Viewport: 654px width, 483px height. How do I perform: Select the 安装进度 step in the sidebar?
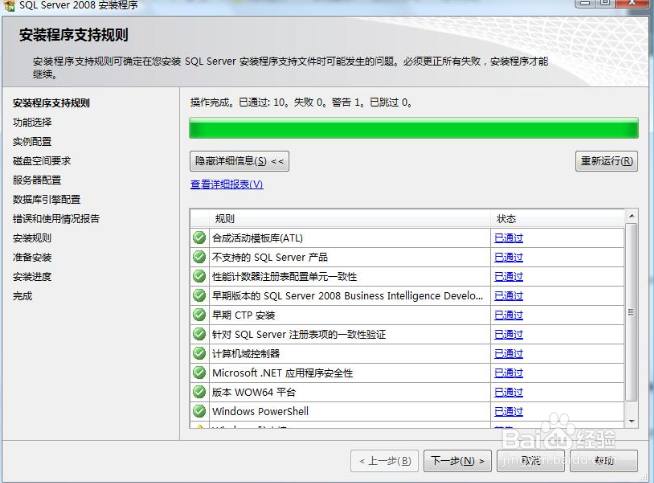[x=32, y=276]
